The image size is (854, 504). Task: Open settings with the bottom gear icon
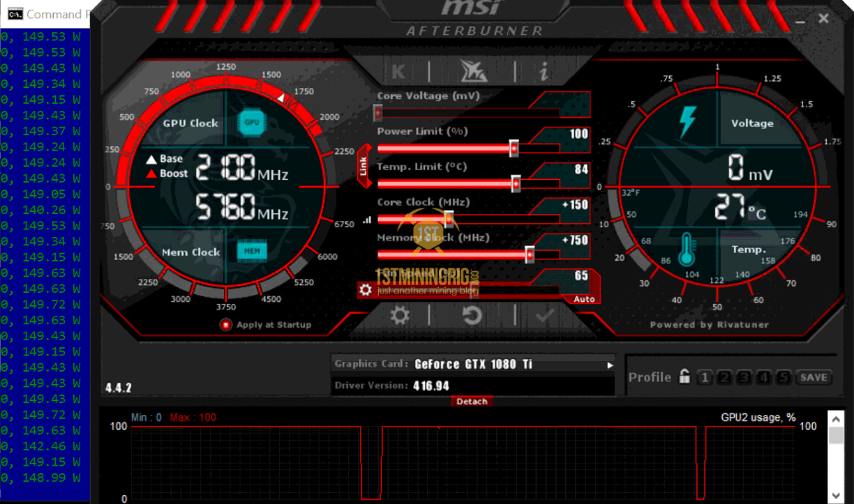(x=400, y=316)
